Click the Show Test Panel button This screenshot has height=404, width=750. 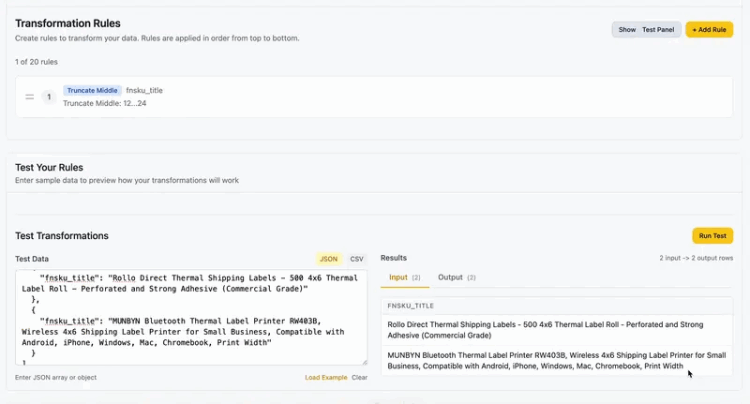point(646,30)
